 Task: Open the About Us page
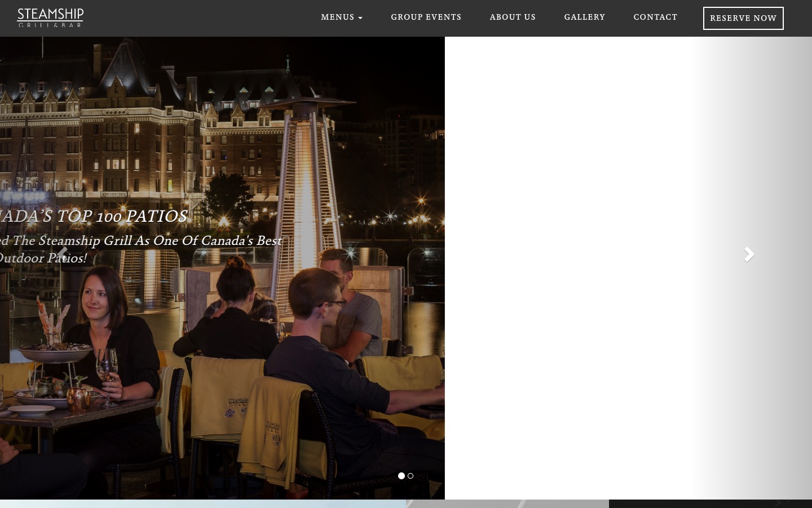pyautogui.click(x=513, y=17)
